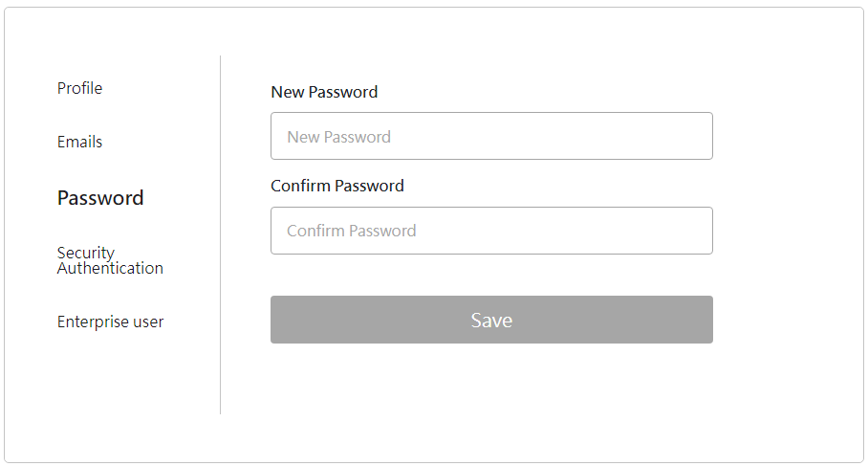
Task: Open Security Authentication settings
Action: [x=110, y=260]
